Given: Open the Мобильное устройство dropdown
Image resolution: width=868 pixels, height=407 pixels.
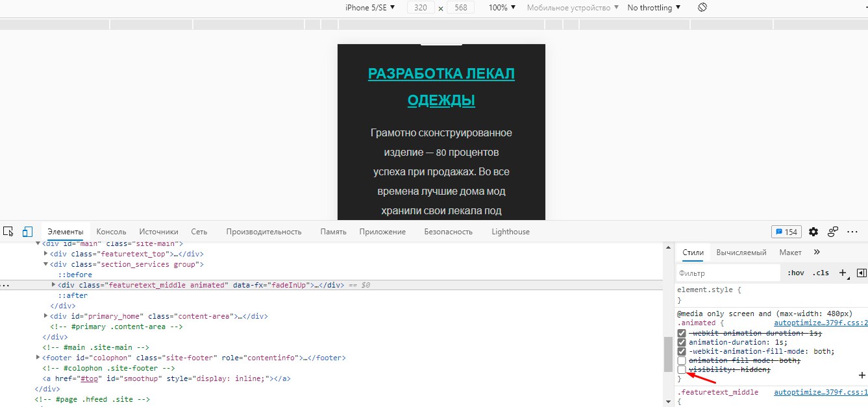Looking at the screenshot, I should pos(573,8).
